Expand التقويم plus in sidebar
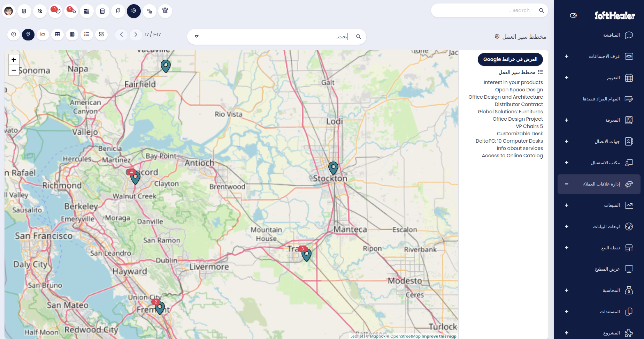 (567, 77)
